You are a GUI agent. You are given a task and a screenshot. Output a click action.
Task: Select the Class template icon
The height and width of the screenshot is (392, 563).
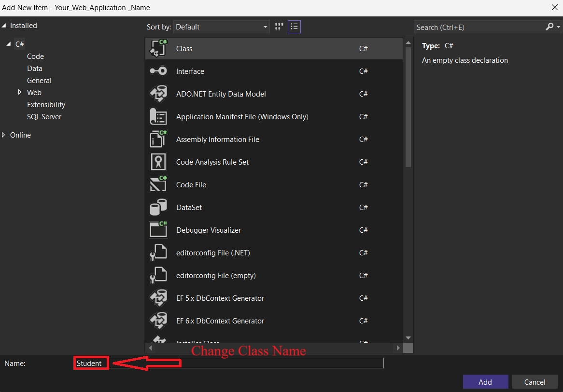tap(158, 49)
